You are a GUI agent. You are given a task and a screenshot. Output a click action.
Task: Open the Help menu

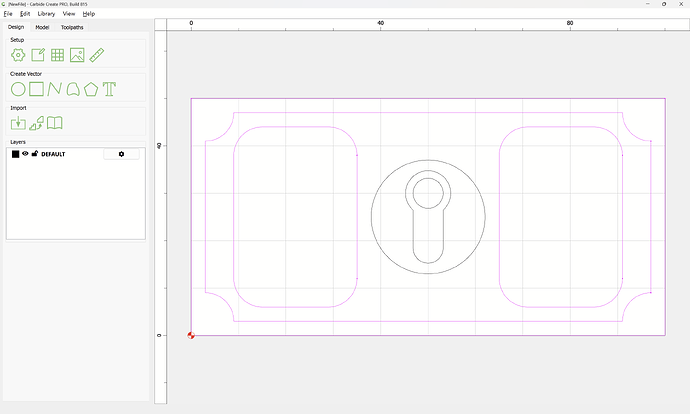89,14
